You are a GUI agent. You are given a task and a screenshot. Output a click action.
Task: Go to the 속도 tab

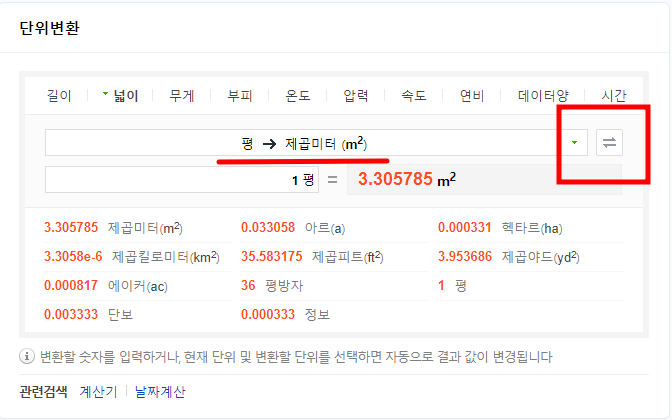[x=414, y=96]
